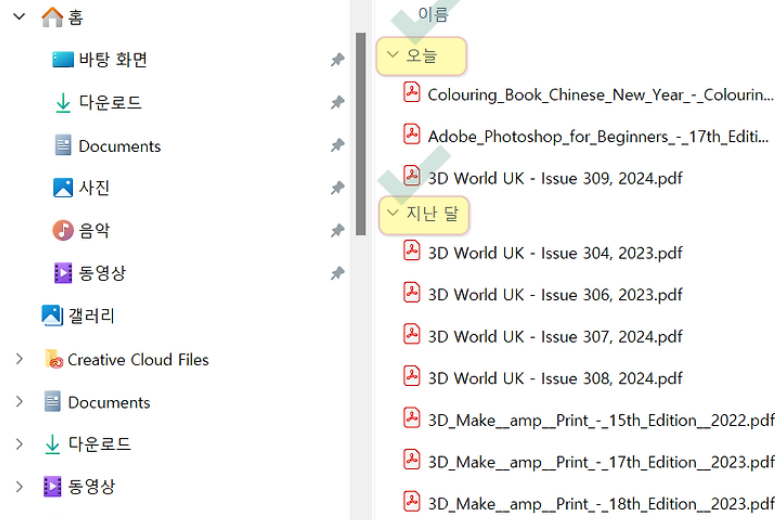The image size is (784, 520).
Task: Open Creative Cloud Files folder icon
Action: tap(54, 359)
